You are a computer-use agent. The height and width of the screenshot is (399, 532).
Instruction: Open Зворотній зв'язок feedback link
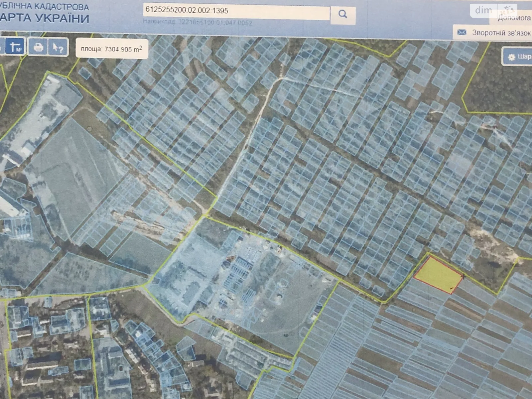[x=501, y=33]
